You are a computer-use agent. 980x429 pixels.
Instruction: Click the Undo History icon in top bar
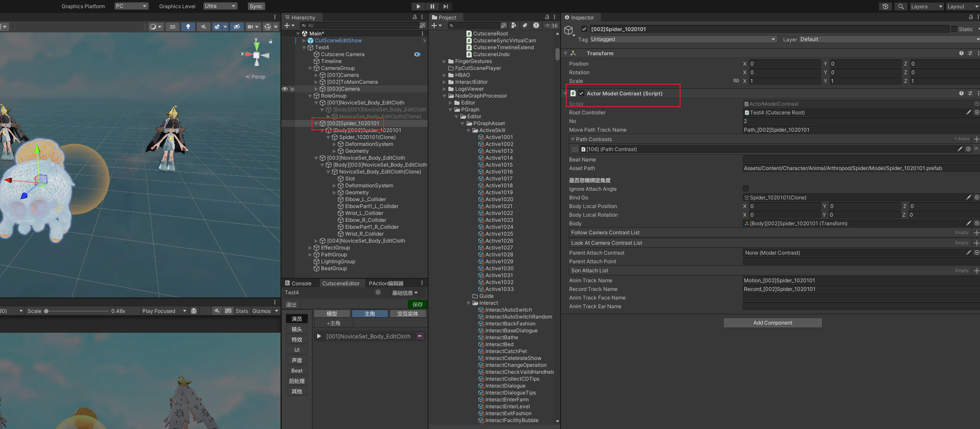885,6
